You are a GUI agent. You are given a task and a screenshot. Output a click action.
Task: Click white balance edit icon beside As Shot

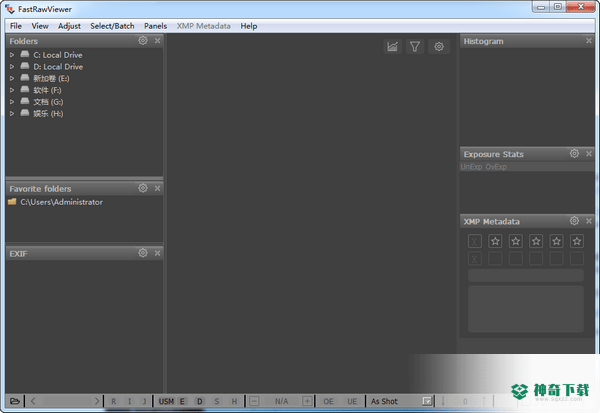[427, 401]
